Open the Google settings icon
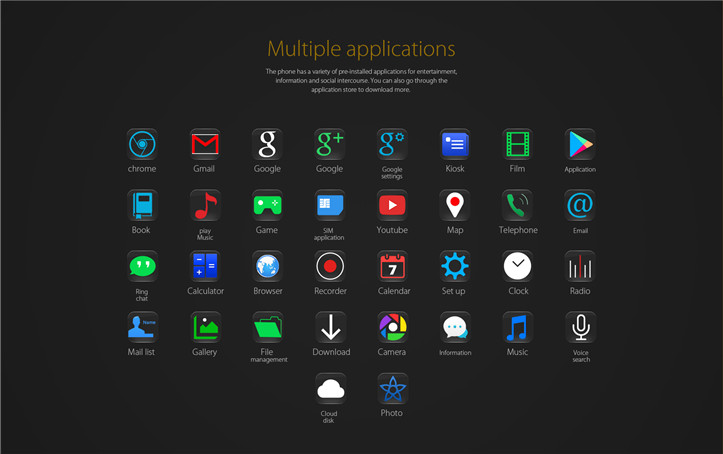Screen dimensions: 723x454 pyautogui.click(x=392, y=144)
